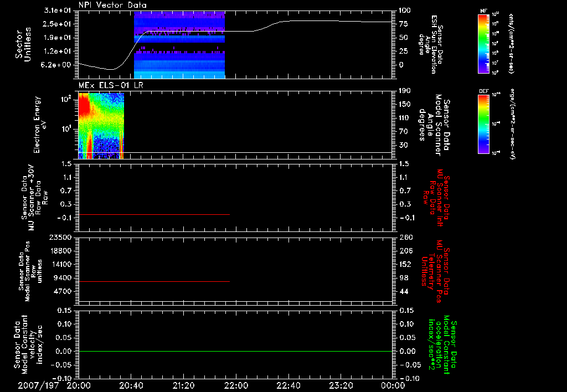Click the 1.9e+01 sector tick value

tap(58, 38)
